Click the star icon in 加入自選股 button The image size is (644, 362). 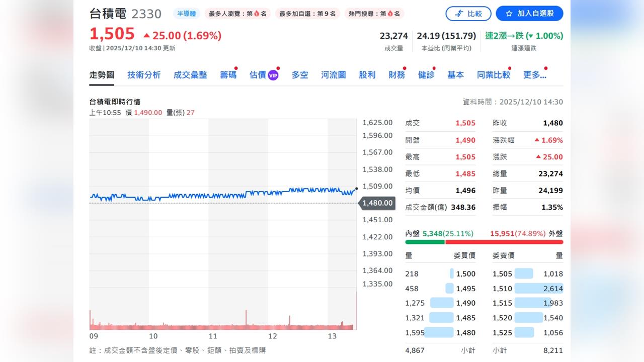[509, 14]
